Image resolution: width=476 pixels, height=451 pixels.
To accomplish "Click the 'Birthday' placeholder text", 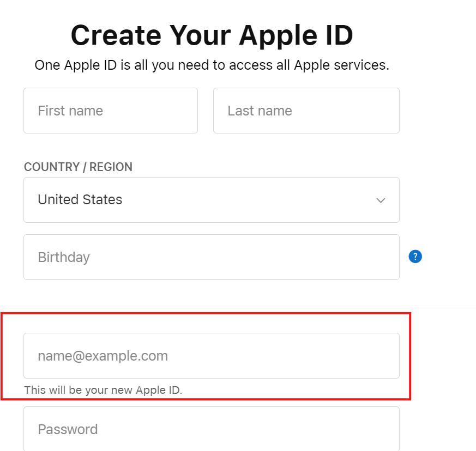I will coord(64,258).
